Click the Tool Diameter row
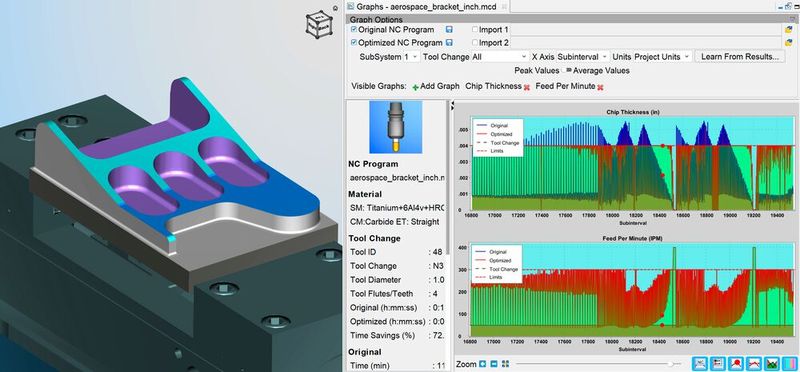 (x=396, y=280)
